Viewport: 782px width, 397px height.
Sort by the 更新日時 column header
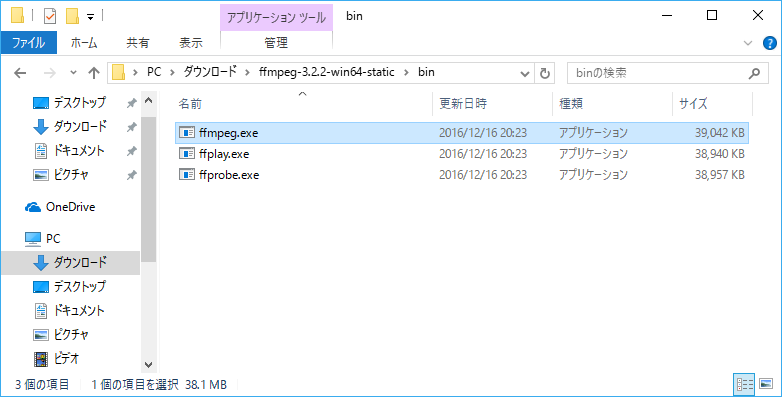pyautogui.click(x=463, y=104)
